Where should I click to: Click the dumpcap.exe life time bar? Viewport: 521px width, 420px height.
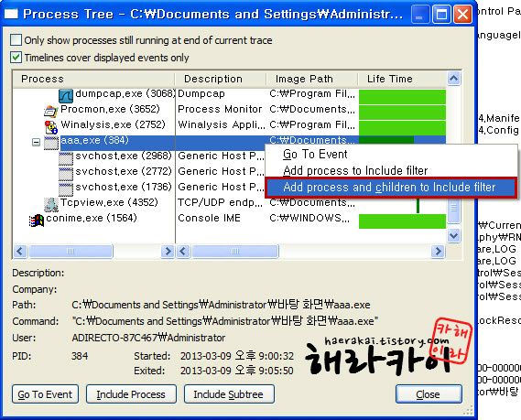click(402, 97)
